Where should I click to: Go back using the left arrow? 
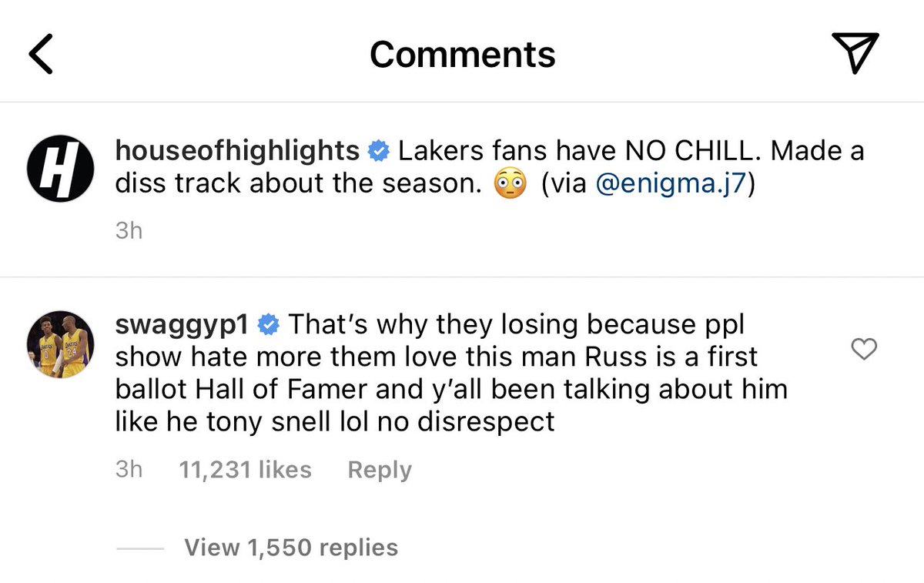[x=41, y=55]
